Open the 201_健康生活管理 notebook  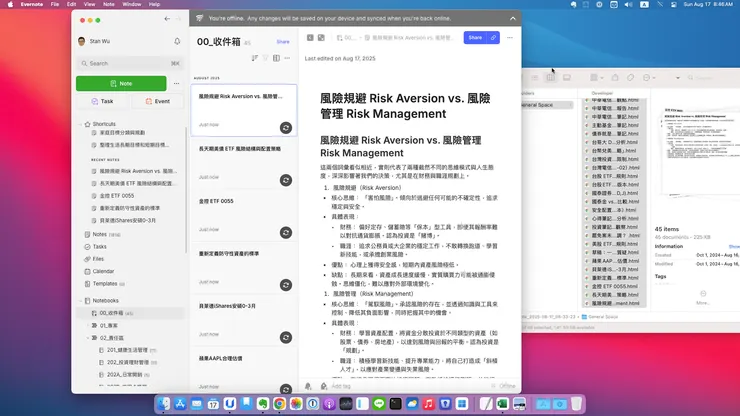(127, 350)
